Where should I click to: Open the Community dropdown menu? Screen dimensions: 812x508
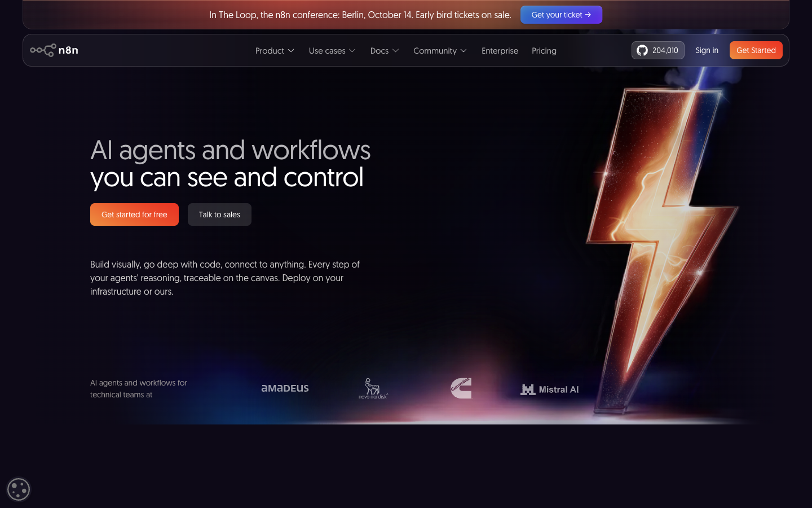[440, 51]
